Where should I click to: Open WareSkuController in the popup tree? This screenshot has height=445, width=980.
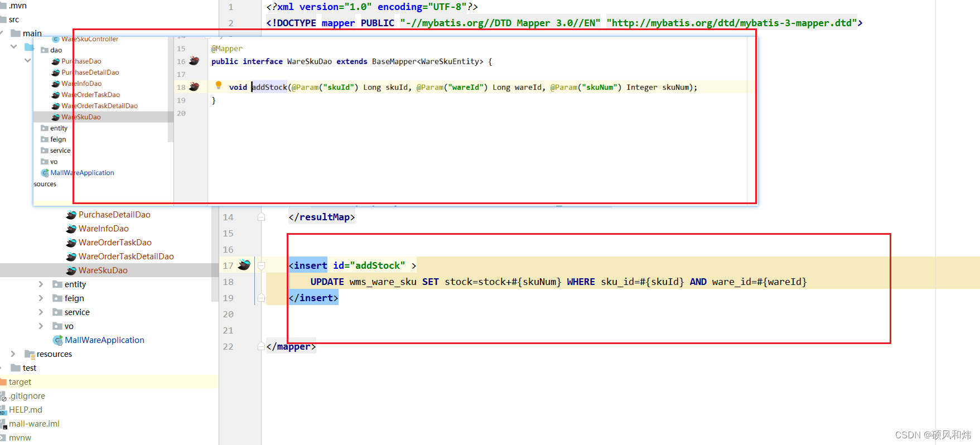[90, 39]
